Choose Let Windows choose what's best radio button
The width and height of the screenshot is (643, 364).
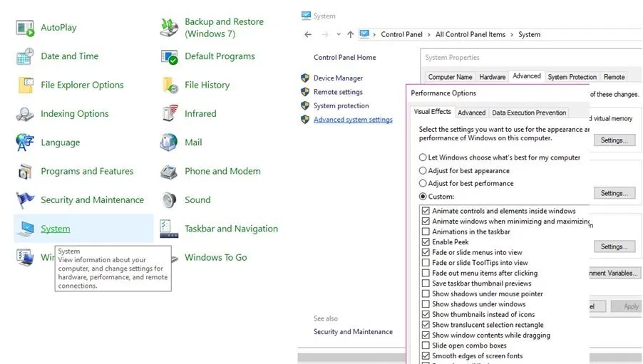click(423, 157)
